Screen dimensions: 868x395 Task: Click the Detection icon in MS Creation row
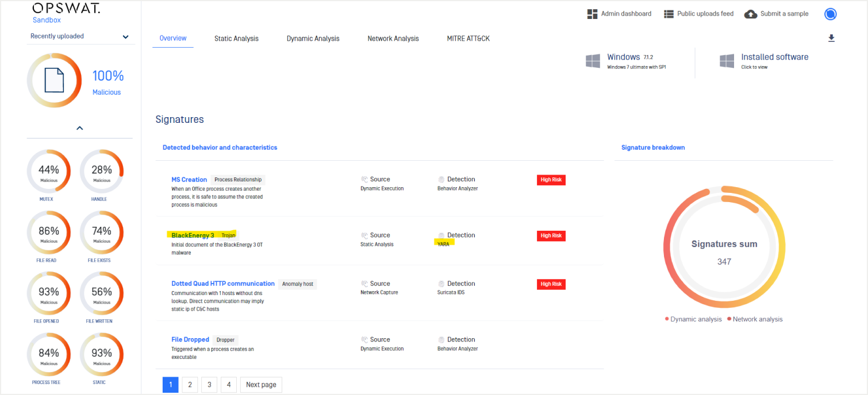(441, 179)
